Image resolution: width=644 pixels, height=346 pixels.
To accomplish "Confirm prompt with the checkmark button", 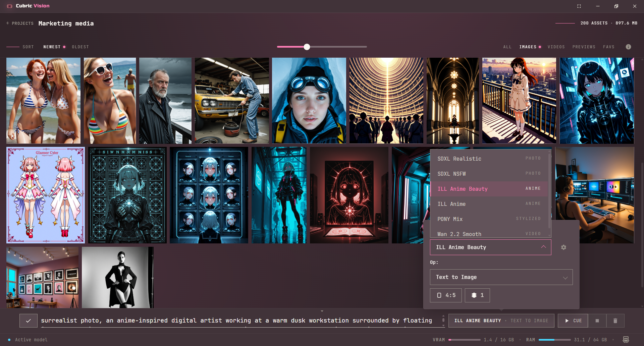I will coord(29,321).
